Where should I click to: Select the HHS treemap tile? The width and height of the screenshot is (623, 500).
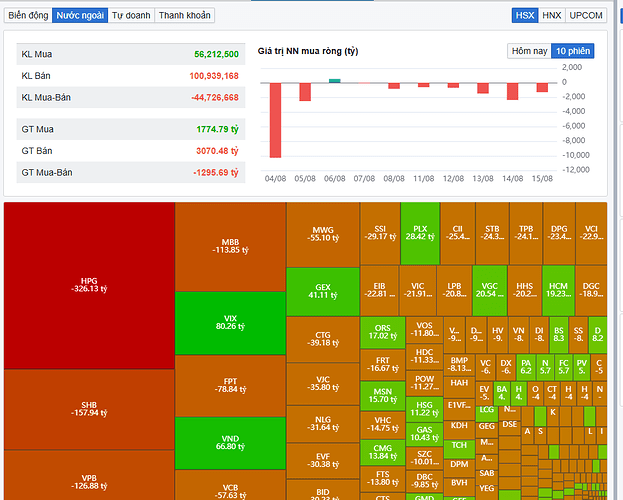pos(524,291)
